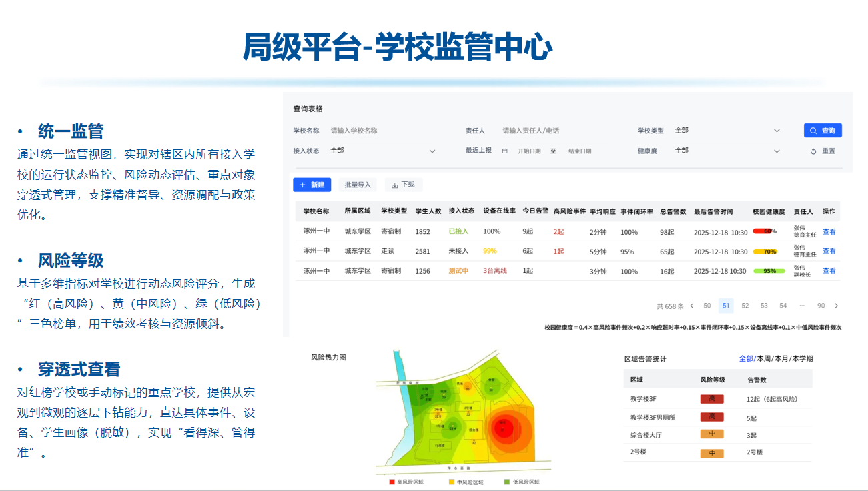Click the blue 查询 search button
The height and width of the screenshot is (491, 868).
823,131
